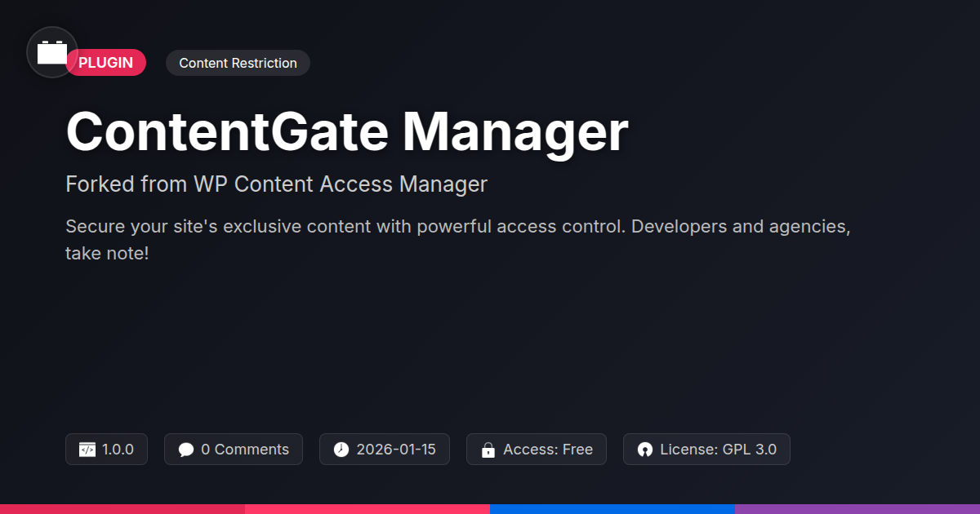Click the plugin description paragraph text
Image resolution: width=980 pixels, height=514 pixels.
(458, 240)
